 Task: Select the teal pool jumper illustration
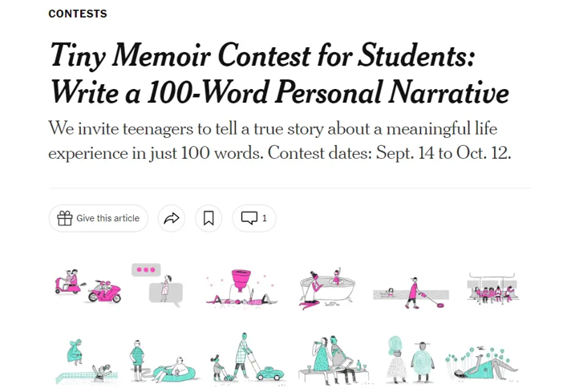87,361
